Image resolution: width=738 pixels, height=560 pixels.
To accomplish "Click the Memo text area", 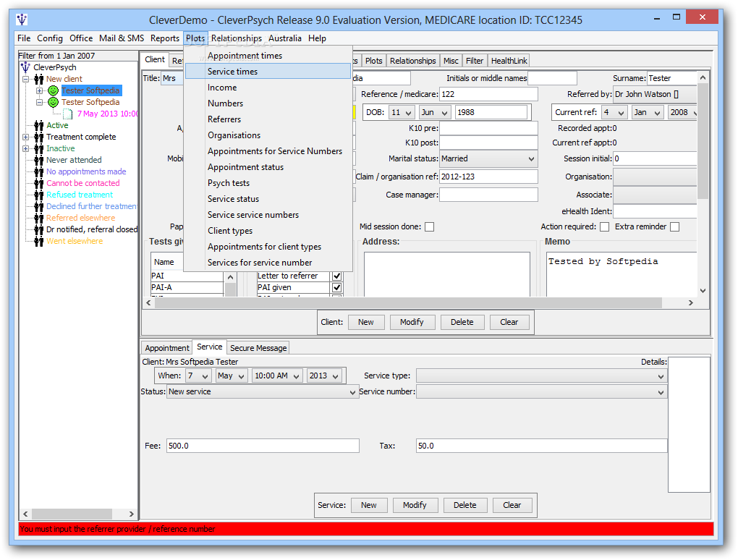I will (x=622, y=274).
